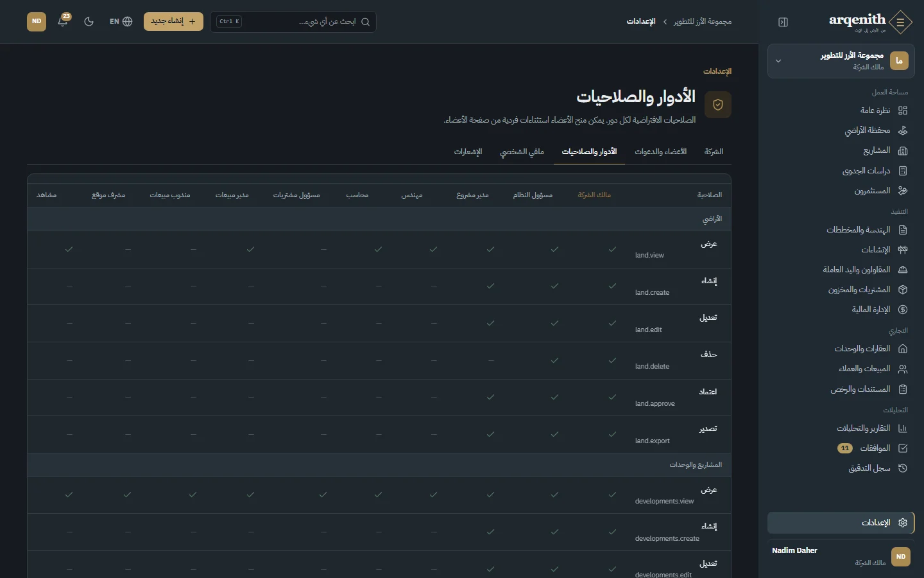Open نظرة عامة overview icon in sidebar

[x=903, y=110]
